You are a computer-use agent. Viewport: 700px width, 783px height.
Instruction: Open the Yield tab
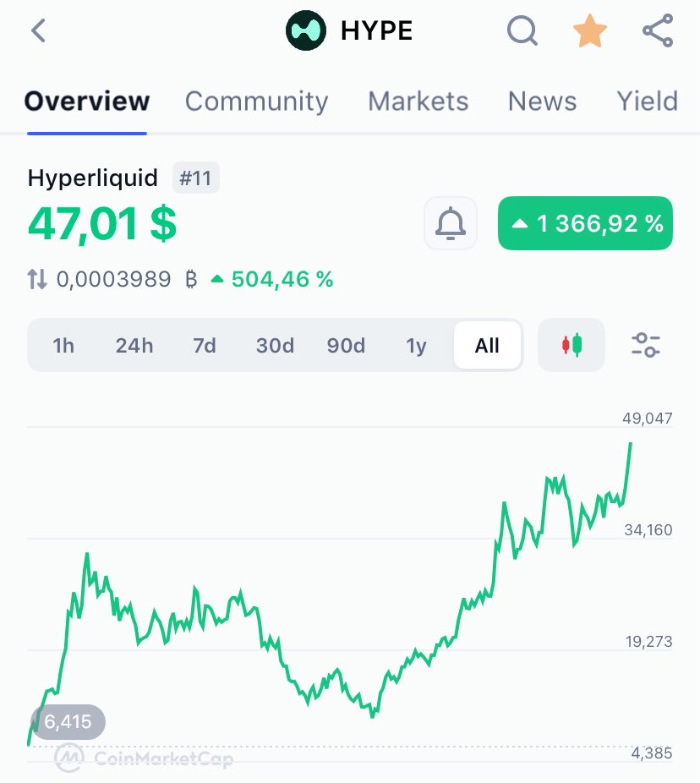click(x=648, y=101)
